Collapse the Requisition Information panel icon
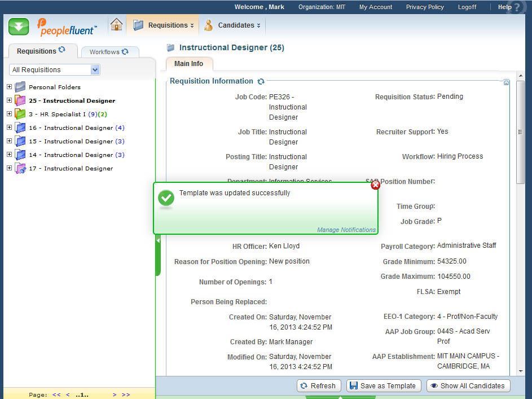This screenshot has width=532, height=399. [506, 82]
